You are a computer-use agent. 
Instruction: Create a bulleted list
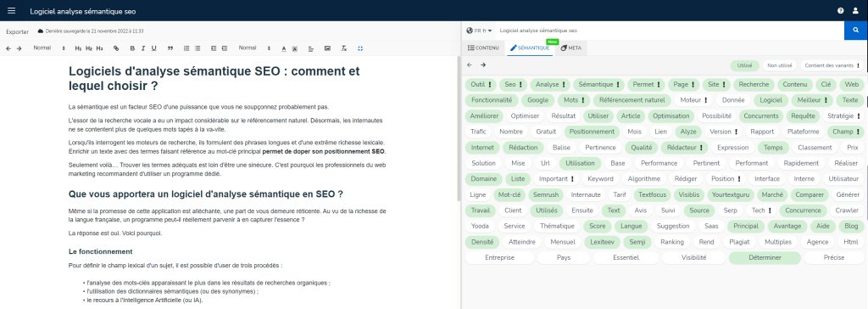click(198, 49)
